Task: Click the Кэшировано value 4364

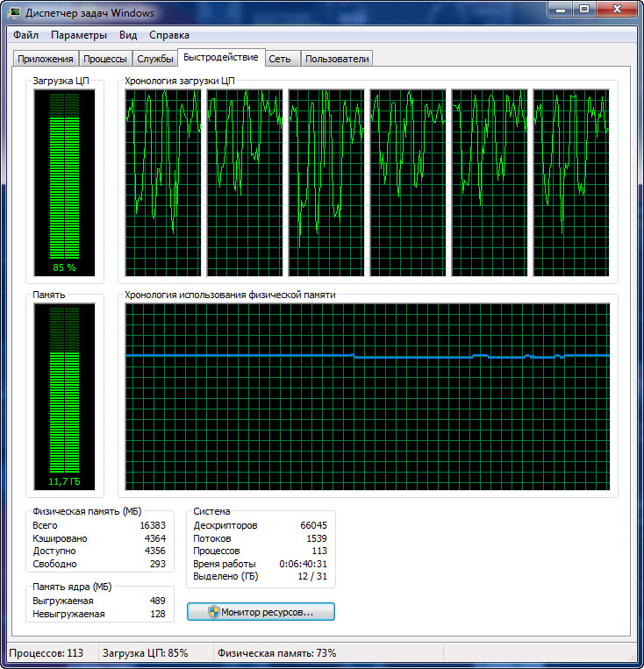Action: coord(155,538)
